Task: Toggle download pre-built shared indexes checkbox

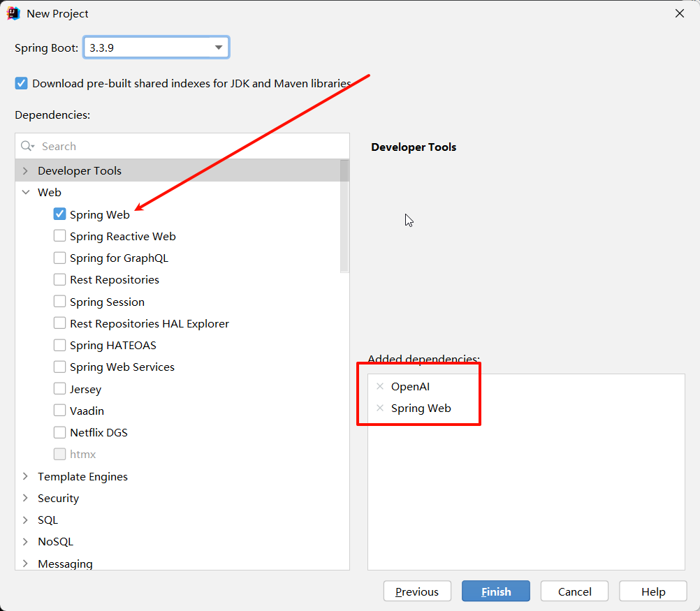Action: pyautogui.click(x=21, y=83)
